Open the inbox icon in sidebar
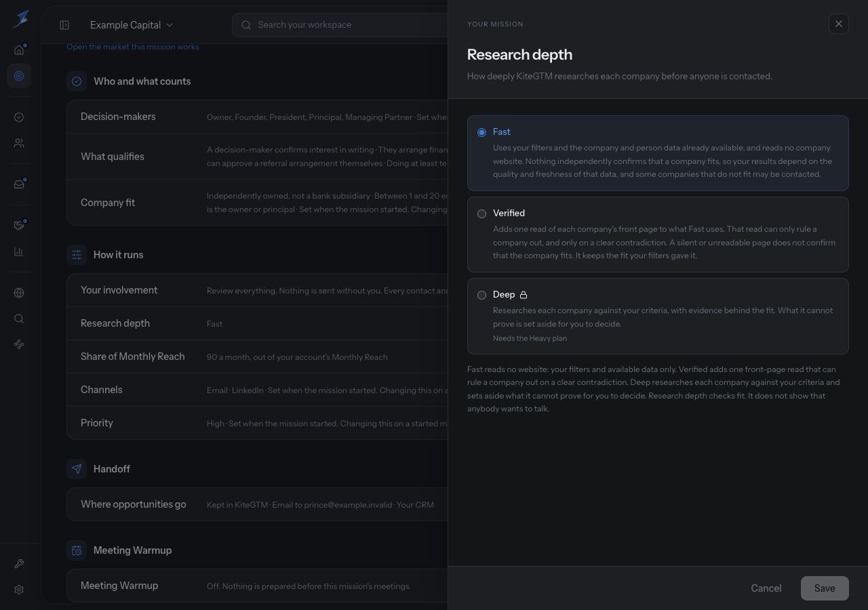Viewport: 868px width, 610px height. [x=19, y=184]
